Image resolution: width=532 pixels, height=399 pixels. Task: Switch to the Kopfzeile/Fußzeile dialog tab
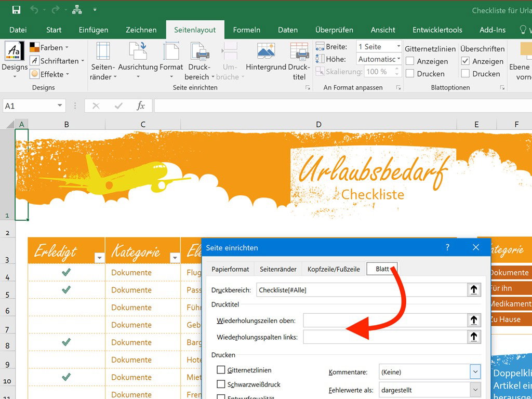coord(334,269)
